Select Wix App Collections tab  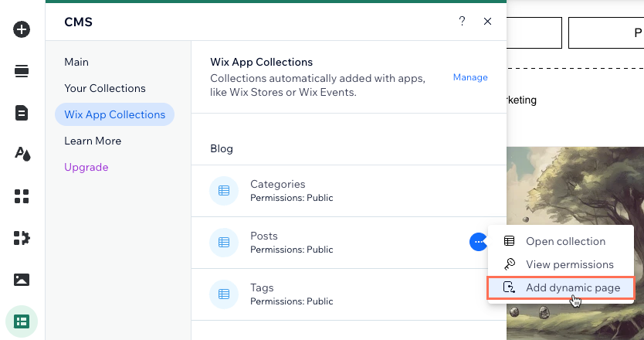(x=114, y=114)
